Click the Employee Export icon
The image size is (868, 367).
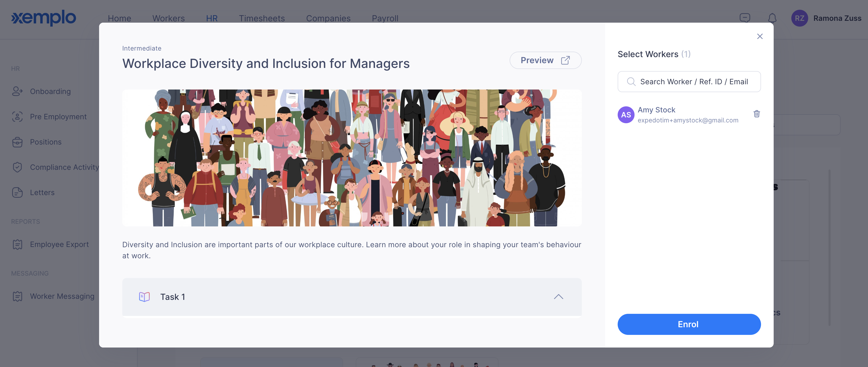point(17,244)
